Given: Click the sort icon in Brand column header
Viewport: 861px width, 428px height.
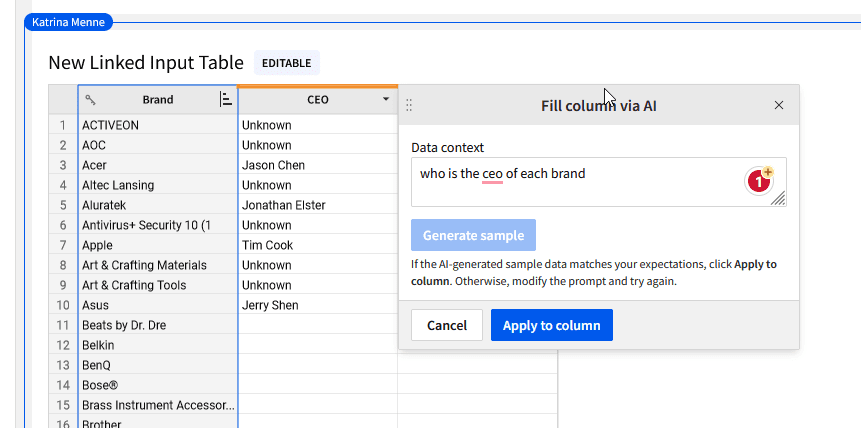Looking at the screenshot, I should click(226, 99).
